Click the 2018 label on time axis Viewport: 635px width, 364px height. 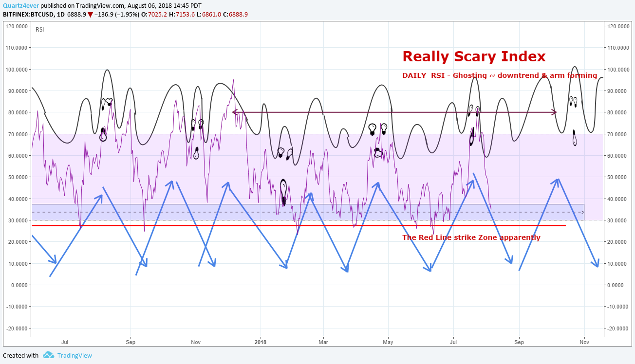(261, 342)
